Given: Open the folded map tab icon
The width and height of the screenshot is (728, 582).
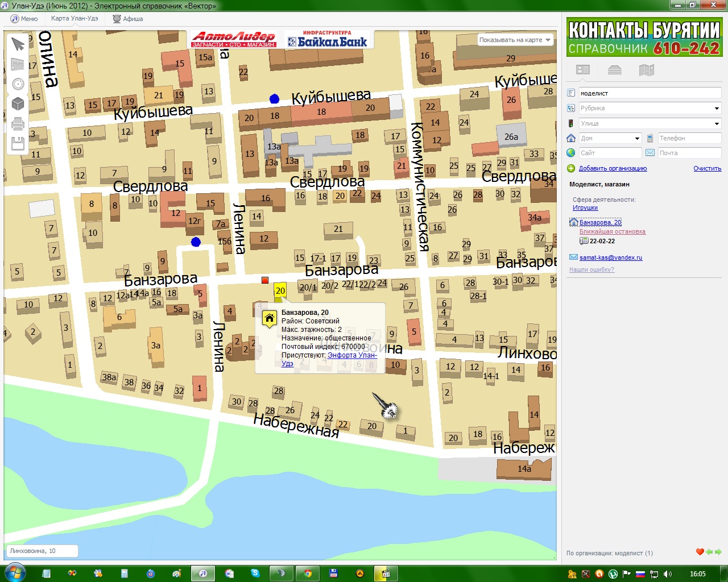Looking at the screenshot, I should click(647, 70).
